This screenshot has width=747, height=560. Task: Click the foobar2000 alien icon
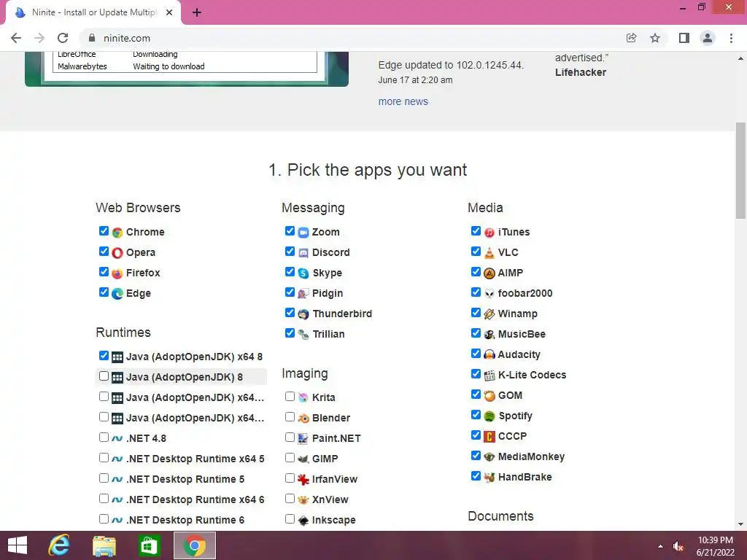tap(489, 294)
